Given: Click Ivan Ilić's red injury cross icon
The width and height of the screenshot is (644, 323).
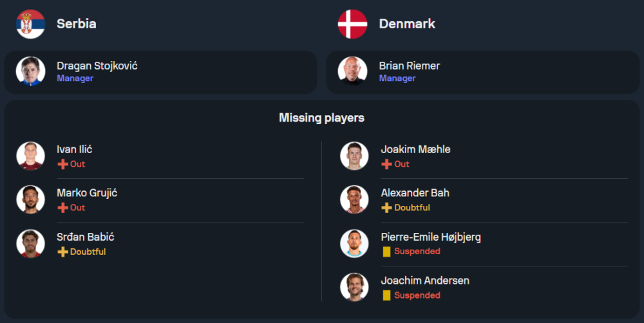Looking at the screenshot, I should [62, 164].
